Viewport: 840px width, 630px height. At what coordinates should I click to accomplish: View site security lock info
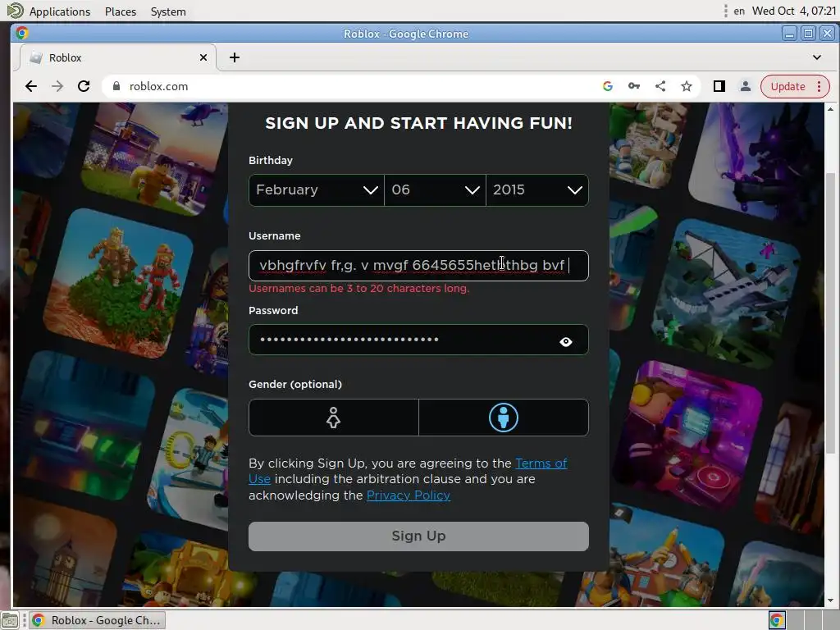(116, 86)
